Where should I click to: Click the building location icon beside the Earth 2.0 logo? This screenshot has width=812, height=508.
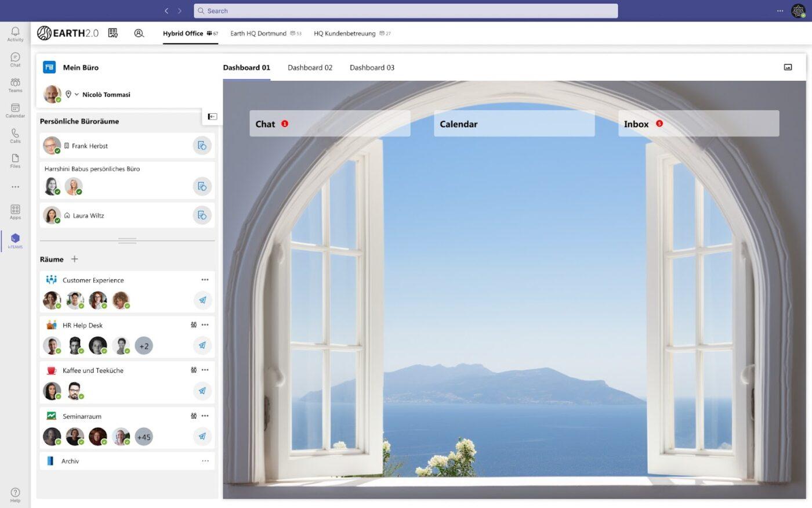(x=113, y=33)
